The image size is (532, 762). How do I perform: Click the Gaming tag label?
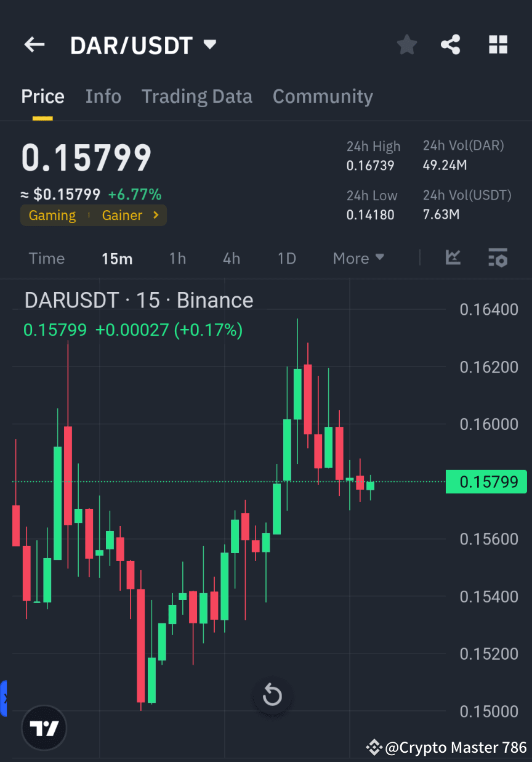click(52, 215)
